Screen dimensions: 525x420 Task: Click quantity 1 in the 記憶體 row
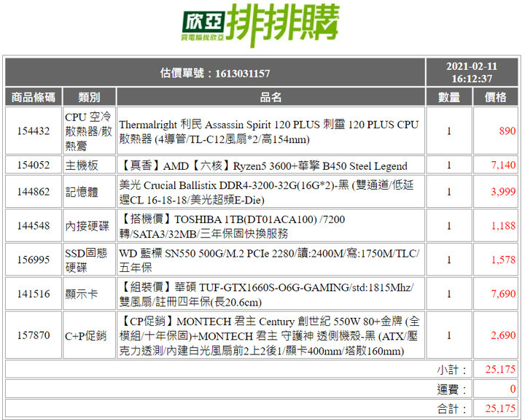(x=449, y=192)
